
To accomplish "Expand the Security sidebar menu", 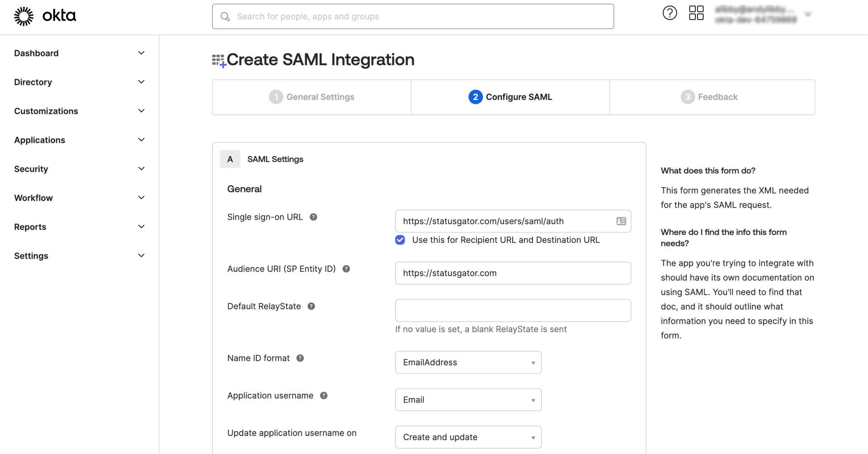I will (x=80, y=169).
